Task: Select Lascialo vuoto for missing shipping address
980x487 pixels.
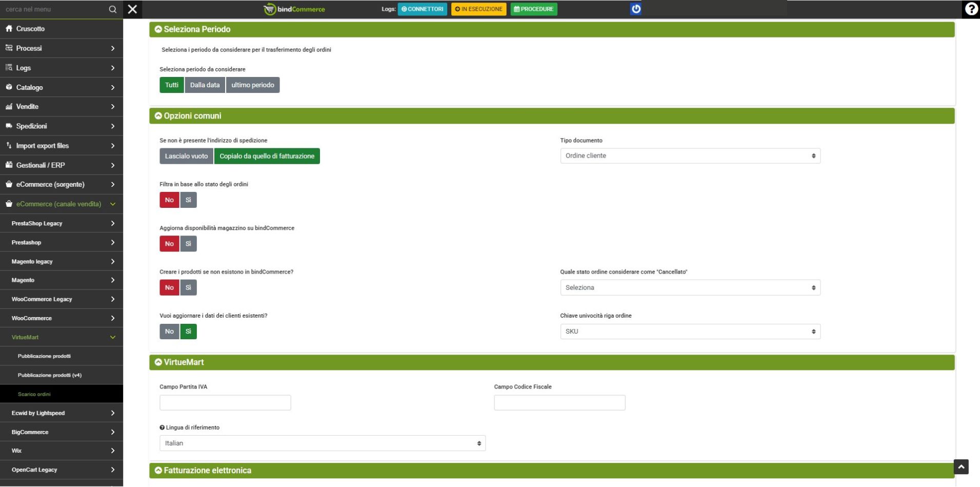Action: 186,156
